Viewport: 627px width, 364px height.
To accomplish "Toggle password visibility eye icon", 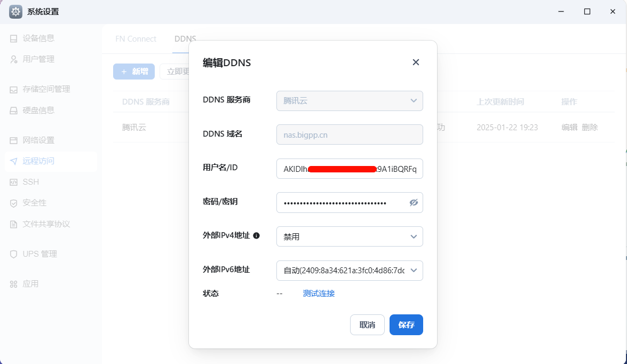I will 413,203.
